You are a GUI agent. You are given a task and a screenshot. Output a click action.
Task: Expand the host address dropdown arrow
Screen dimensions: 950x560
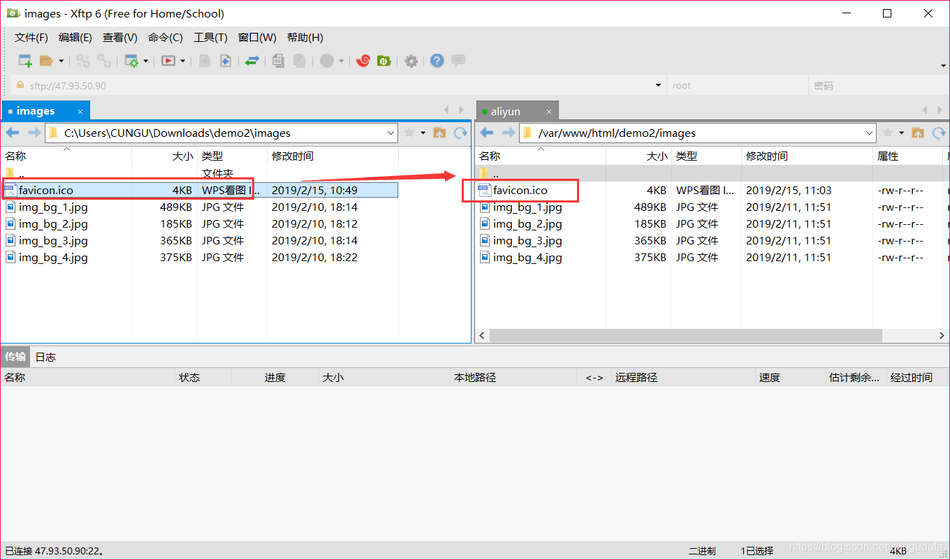click(x=658, y=85)
